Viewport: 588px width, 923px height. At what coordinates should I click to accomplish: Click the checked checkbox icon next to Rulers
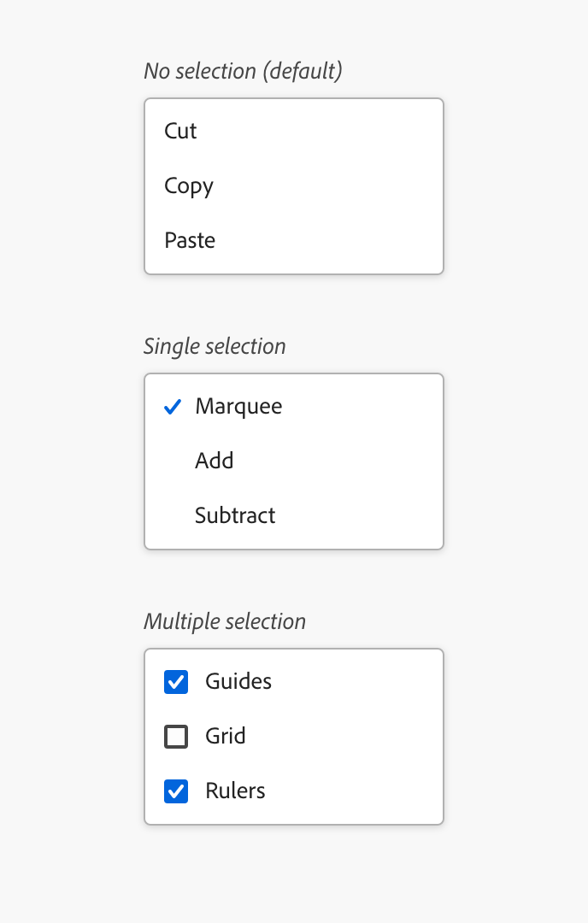click(x=175, y=791)
